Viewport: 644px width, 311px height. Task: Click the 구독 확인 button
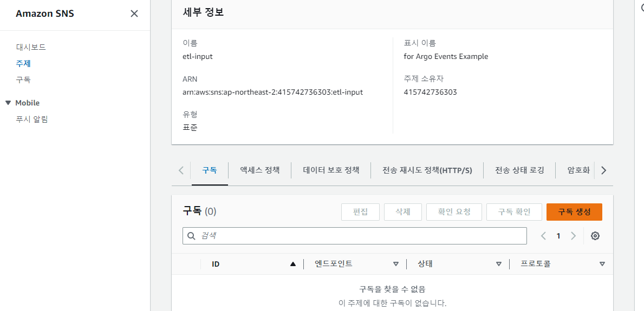pyautogui.click(x=514, y=211)
